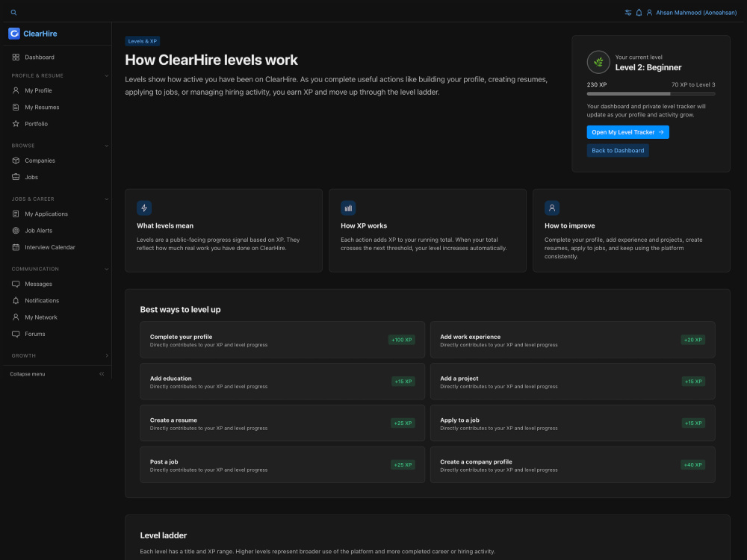
Task: Click the +20 XP badge
Action: click(x=693, y=340)
